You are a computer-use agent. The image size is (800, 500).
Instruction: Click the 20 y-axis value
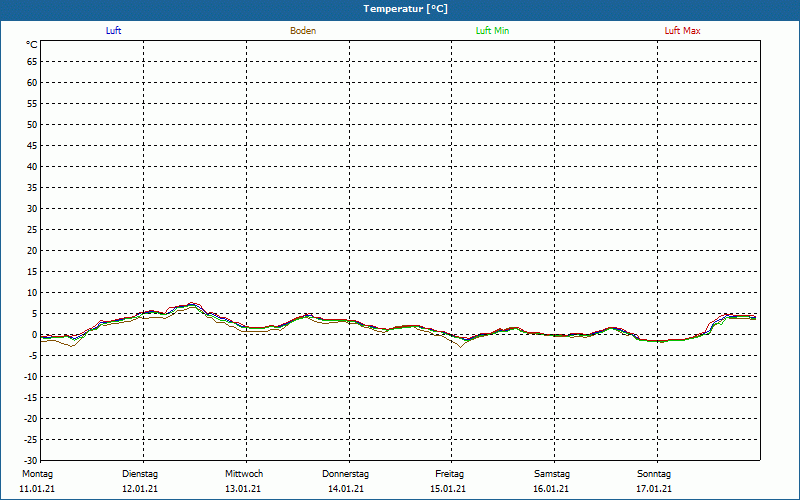pos(32,251)
